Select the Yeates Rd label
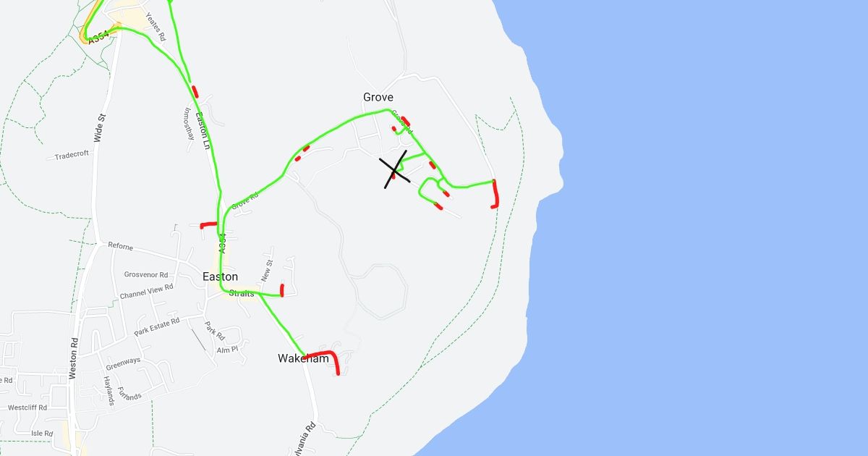The width and height of the screenshot is (868, 456). (156, 26)
